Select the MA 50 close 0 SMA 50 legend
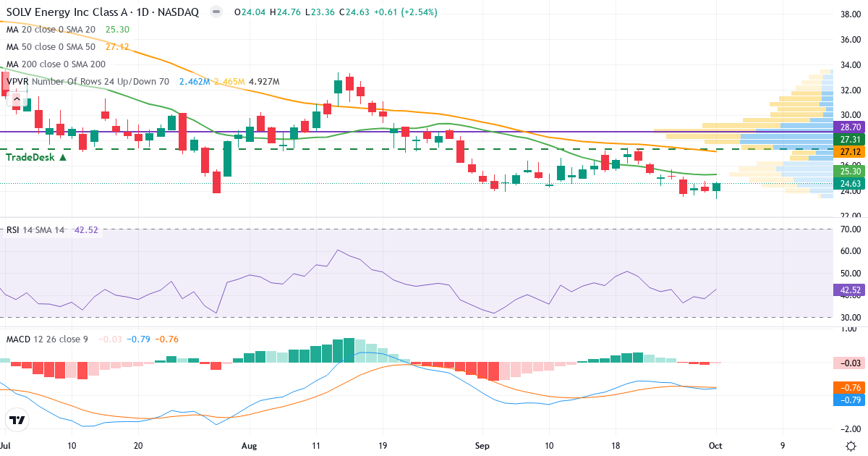The height and width of the screenshot is (456, 868). 51,47
